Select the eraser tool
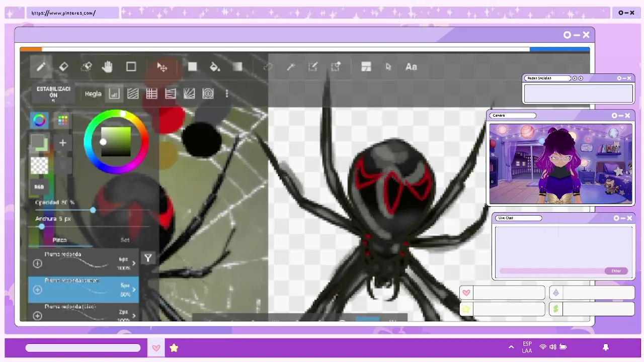The image size is (644, 362). point(63,67)
